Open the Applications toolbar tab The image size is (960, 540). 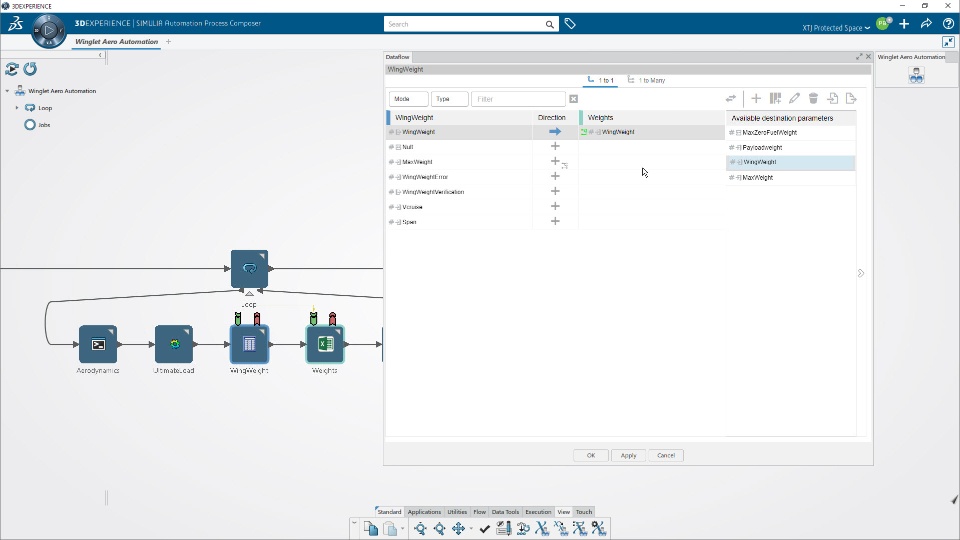click(x=424, y=512)
